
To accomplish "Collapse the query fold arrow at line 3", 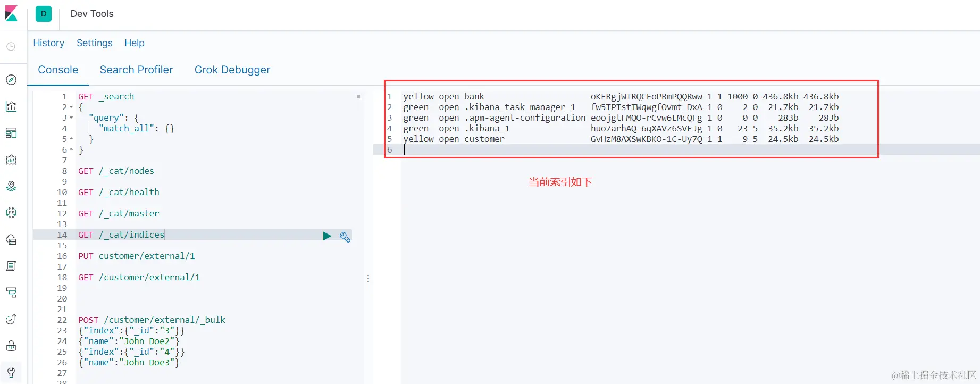I will click(x=71, y=118).
